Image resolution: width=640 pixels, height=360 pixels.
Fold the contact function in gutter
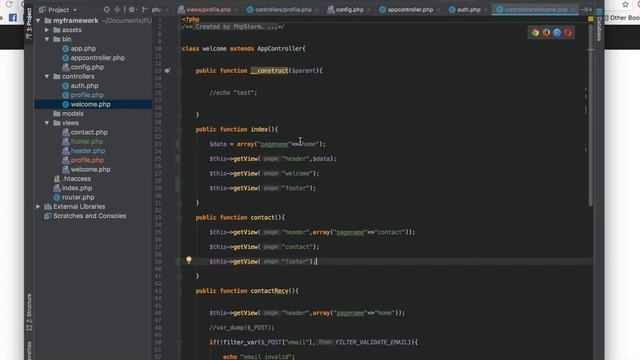tap(179, 218)
